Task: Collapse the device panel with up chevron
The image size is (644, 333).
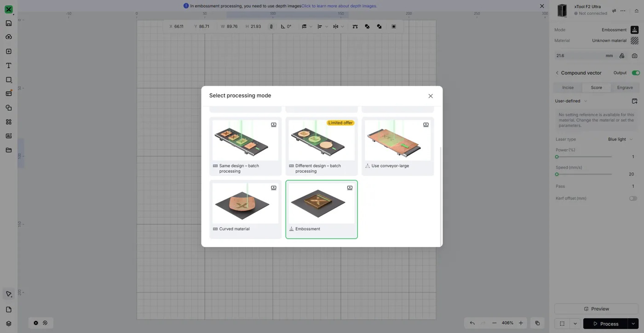Action: [x=636, y=11]
